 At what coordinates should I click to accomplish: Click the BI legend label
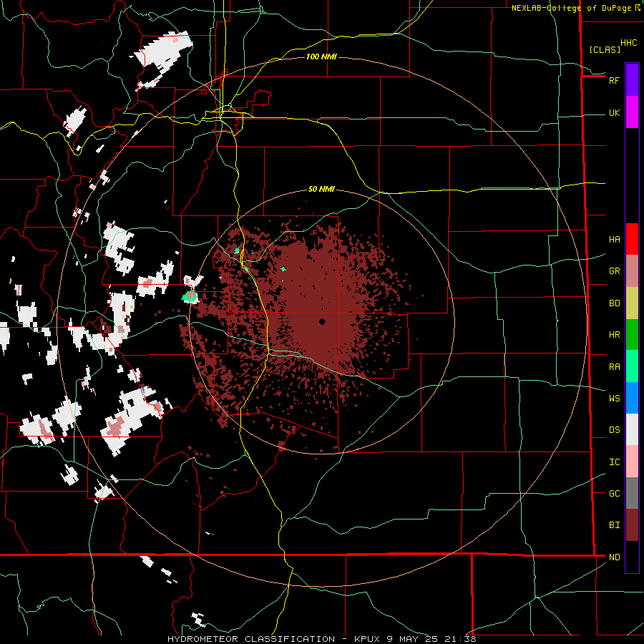(614, 525)
